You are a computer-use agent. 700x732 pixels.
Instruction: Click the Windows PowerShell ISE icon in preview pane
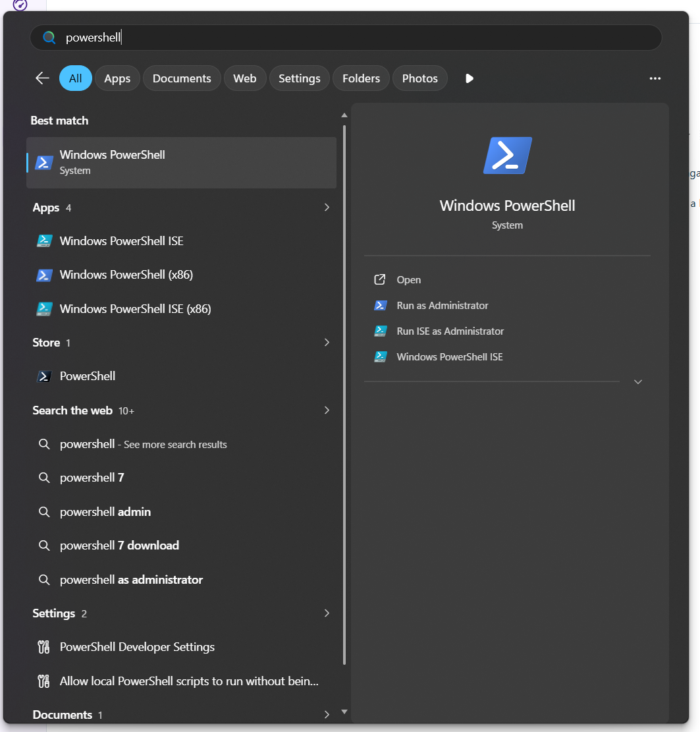381,356
